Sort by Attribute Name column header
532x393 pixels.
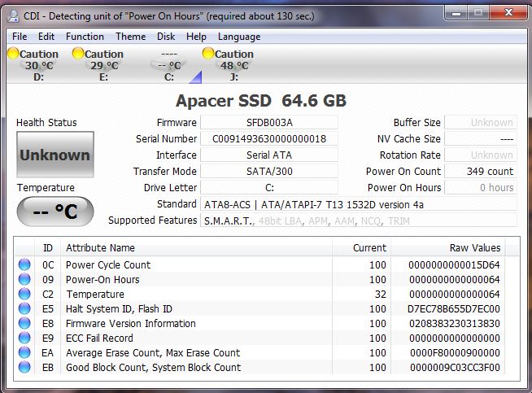click(196, 247)
